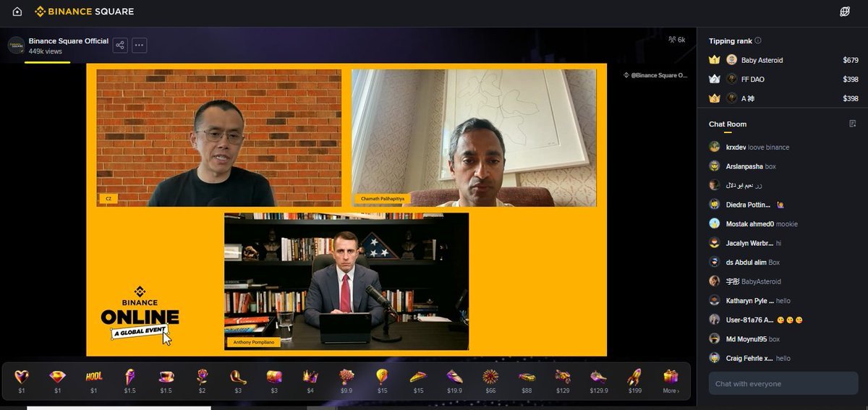Open the Binance Square Official channel avatar
Screen dimensions: 868x410
pos(16,46)
